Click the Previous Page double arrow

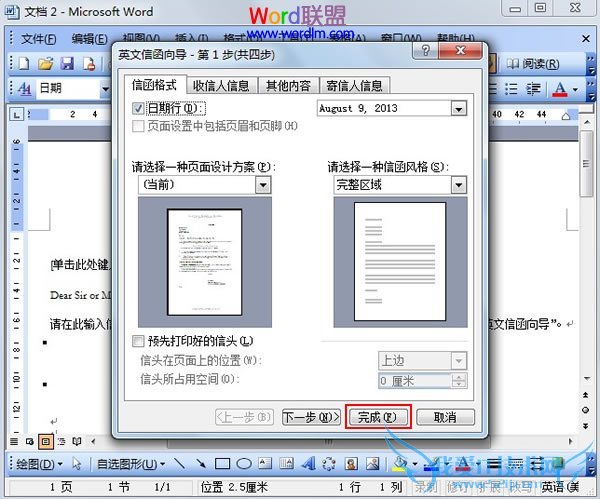(585, 395)
